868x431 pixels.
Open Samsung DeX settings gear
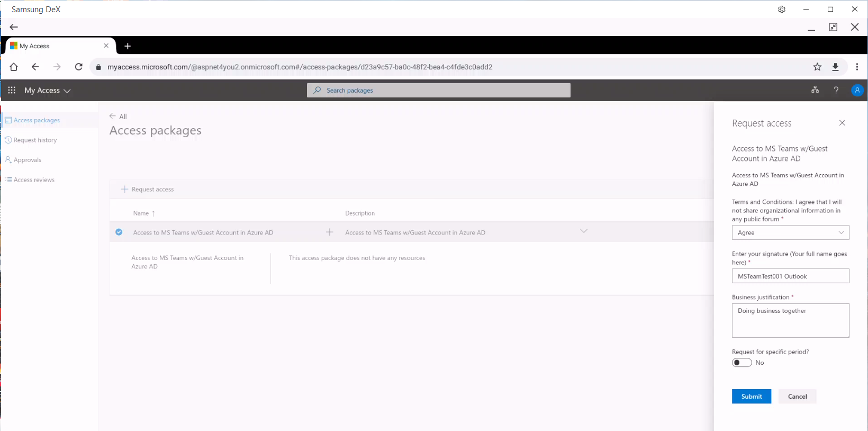click(782, 9)
